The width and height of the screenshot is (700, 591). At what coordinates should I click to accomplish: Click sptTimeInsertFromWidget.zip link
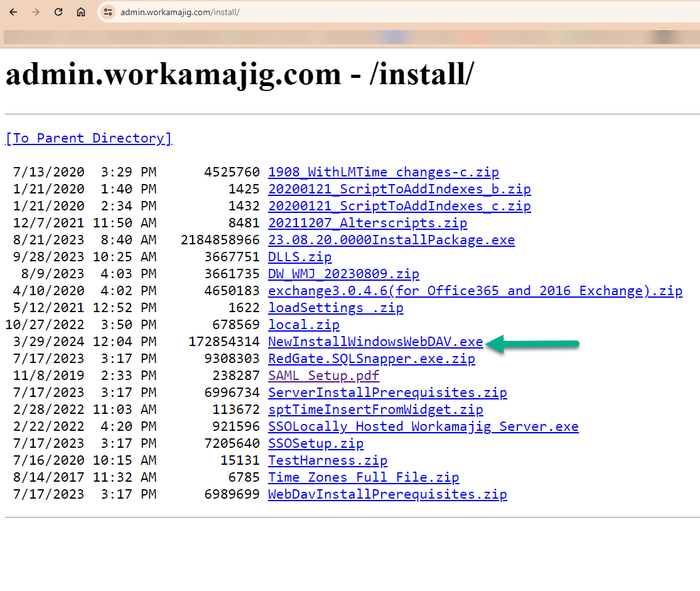[x=375, y=410]
